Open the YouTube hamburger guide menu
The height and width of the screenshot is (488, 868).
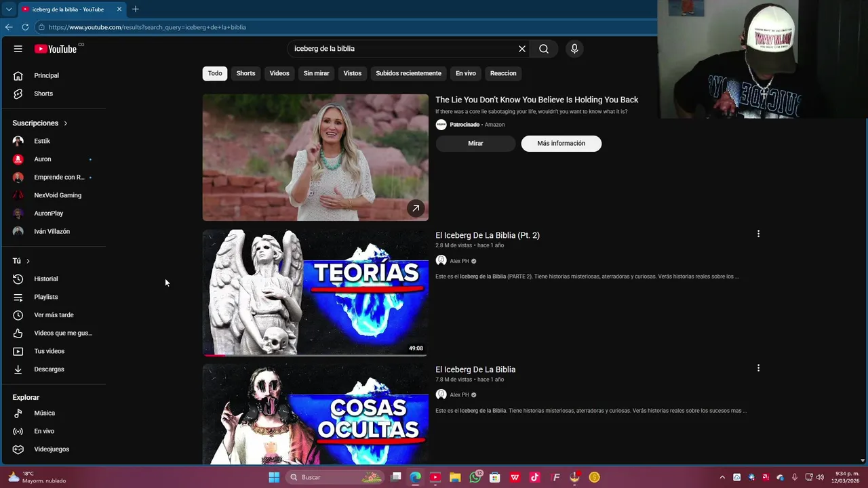[18, 49]
